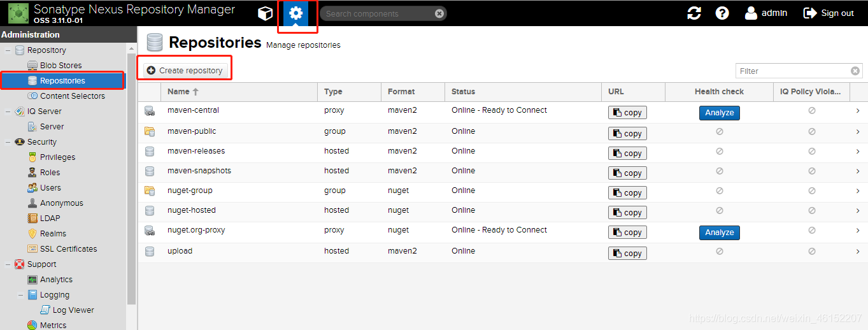Open Anonymous in the sidebar
868x330 pixels.
(61, 203)
